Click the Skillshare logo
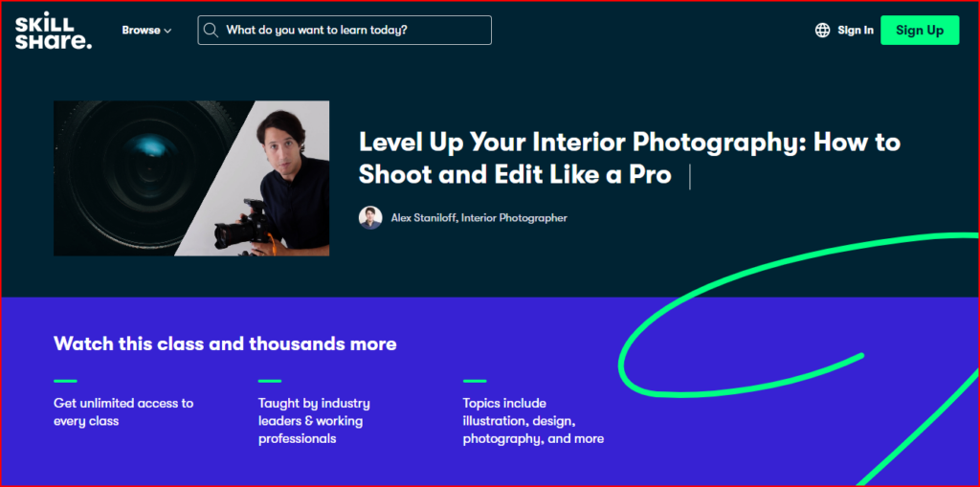Screen dimensions: 980x487 [54, 30]
